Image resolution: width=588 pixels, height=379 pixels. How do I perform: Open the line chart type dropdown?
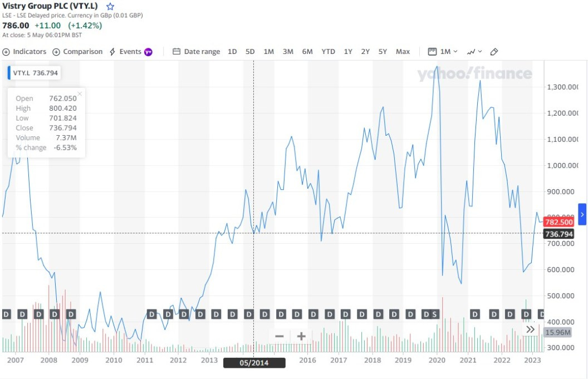(x=474, y=52)
